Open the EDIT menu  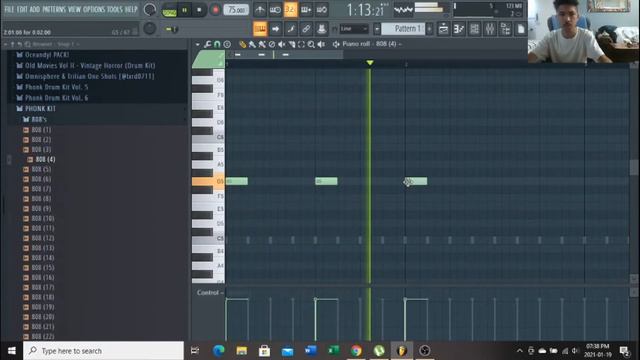22,9
